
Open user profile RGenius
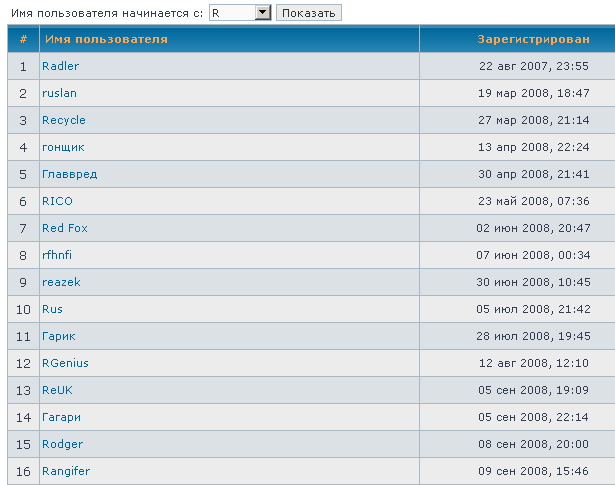(65, 363)
